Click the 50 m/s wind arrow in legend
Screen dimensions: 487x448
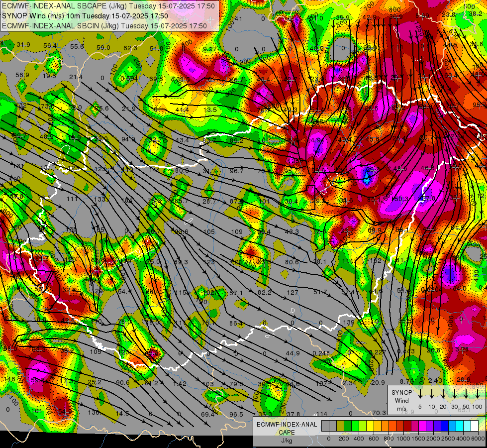click(x=466, y=394)
